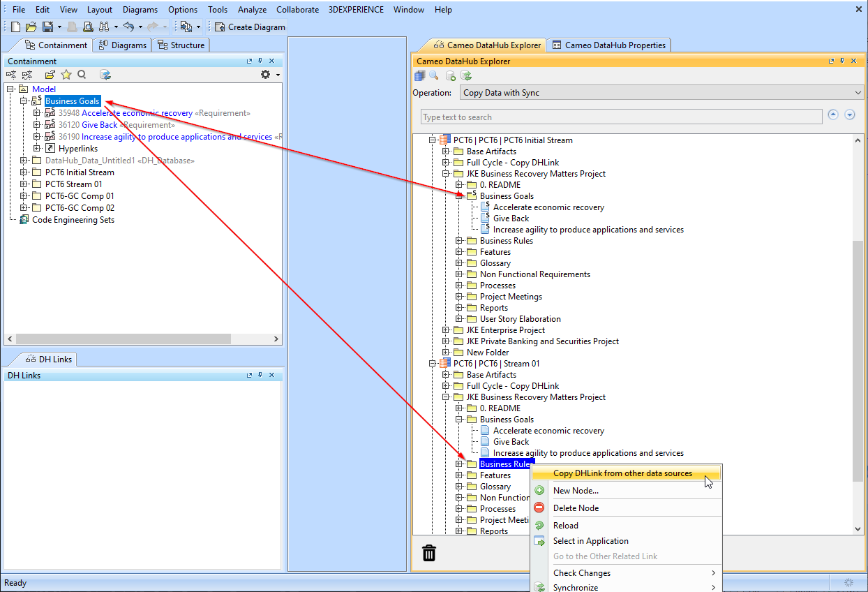Image resolution: width=868 pixels, height=592 pixels.
Task: Click the New Project toolbar icon
Action: 15,27
